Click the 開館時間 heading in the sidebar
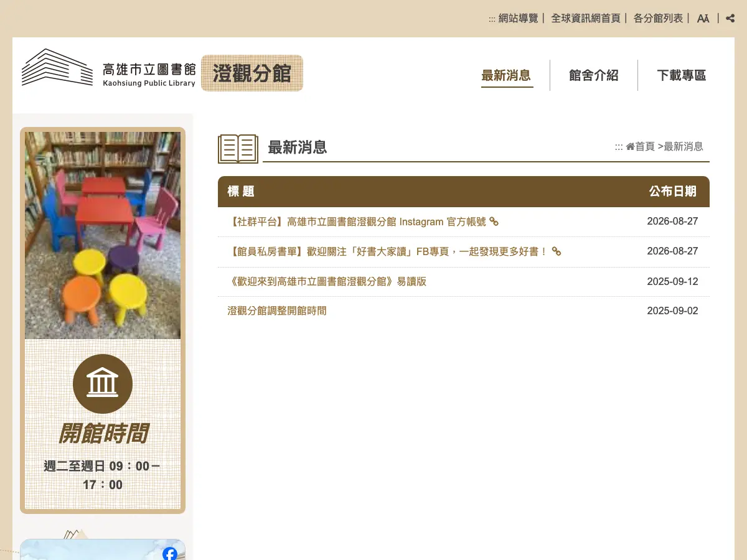This screenshot has width=747, height=560. 103,433
